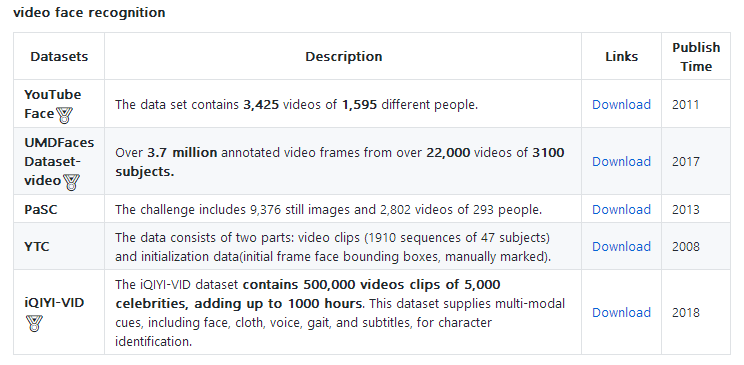Click the Datasets column header

(x=59, y=56)
